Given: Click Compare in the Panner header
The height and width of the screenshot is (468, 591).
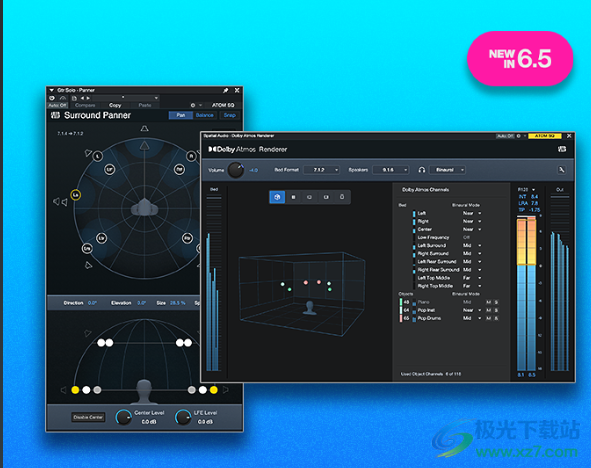Looking at the screenshot, I should click(x=85, y=105).
